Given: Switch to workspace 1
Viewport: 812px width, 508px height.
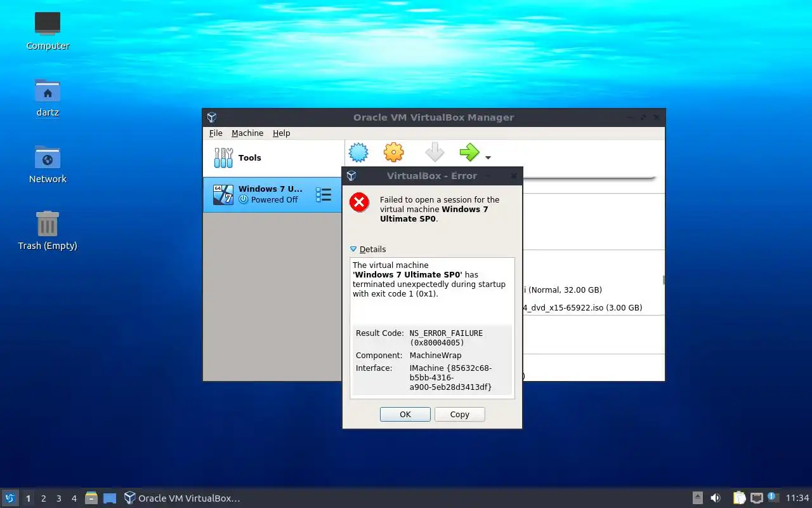Looking at the screenshot, I should (x=28, y=498).
